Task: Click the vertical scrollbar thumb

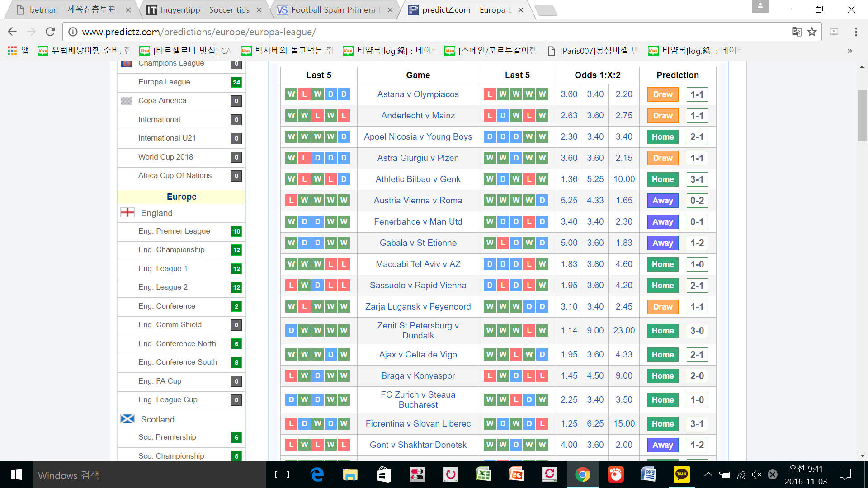Action: pyautogui.click(x=862, y=116)
